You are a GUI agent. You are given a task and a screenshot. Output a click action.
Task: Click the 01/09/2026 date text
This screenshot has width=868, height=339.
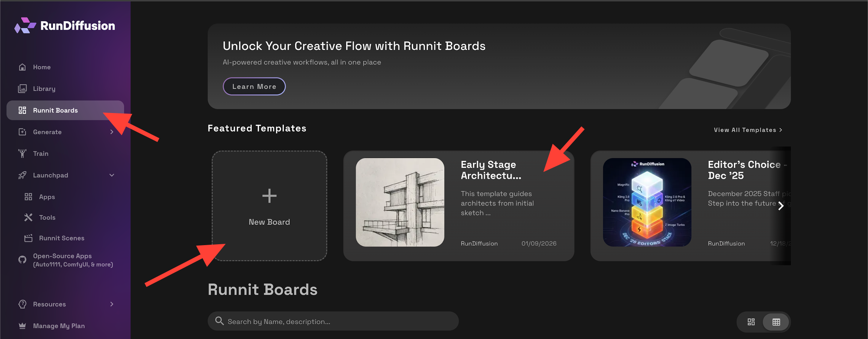(x=539, y=243)
